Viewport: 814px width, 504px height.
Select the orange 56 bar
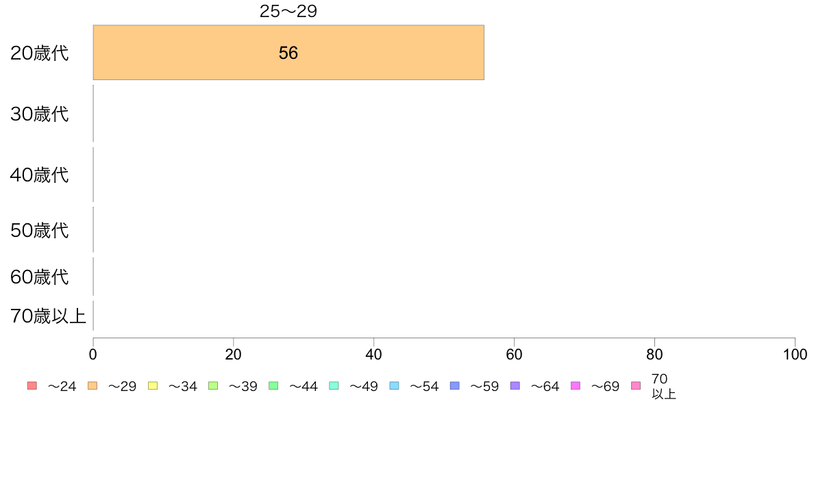pyautogui.click(x=288, y=53)
